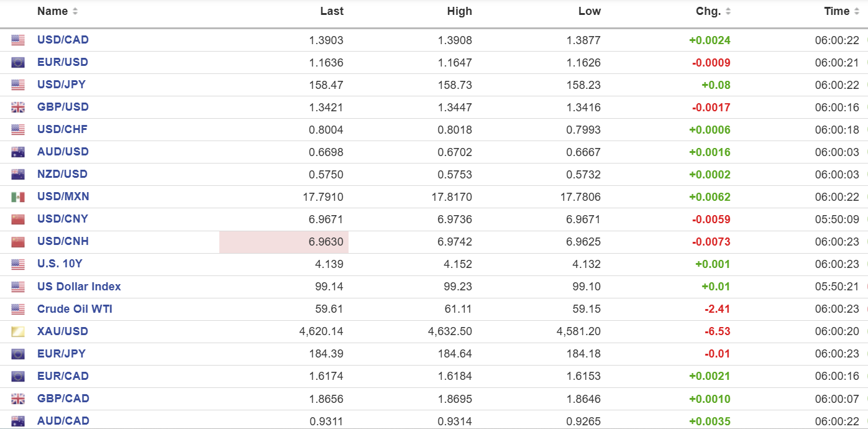Click the gold bar icon beside XAU/USD
The image size is (868, 429).
(18, 332)
